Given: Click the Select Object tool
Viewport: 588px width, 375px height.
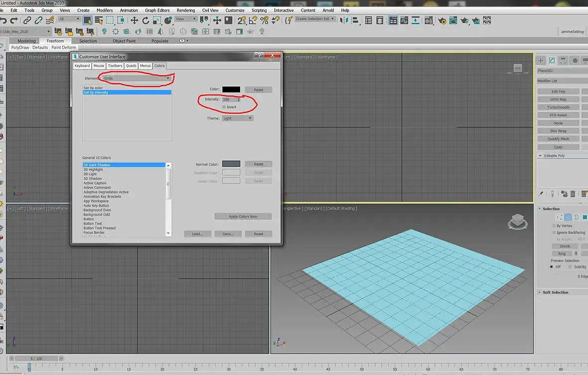Looking at the screenshot, I should coord(88,20).
